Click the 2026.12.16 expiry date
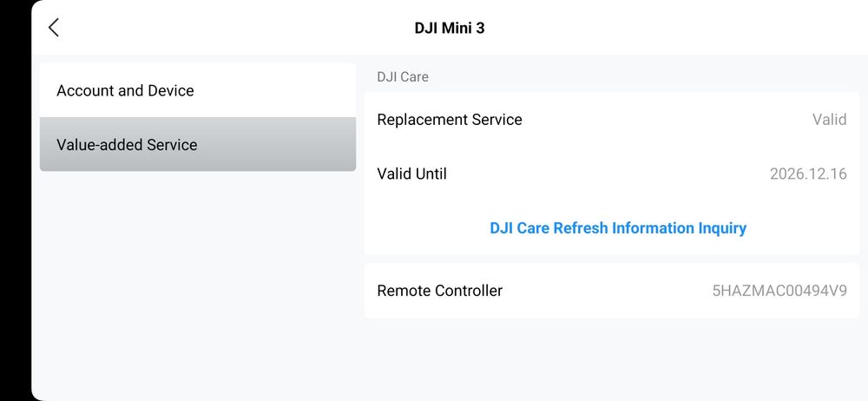The height and width of the screenshot is (401, 868). coord(808,174)
